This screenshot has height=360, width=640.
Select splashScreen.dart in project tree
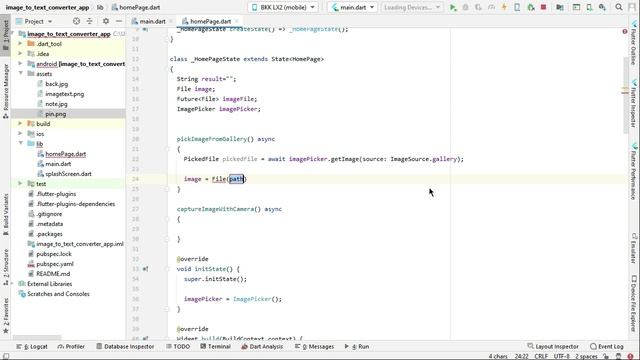tap(68, 174)
